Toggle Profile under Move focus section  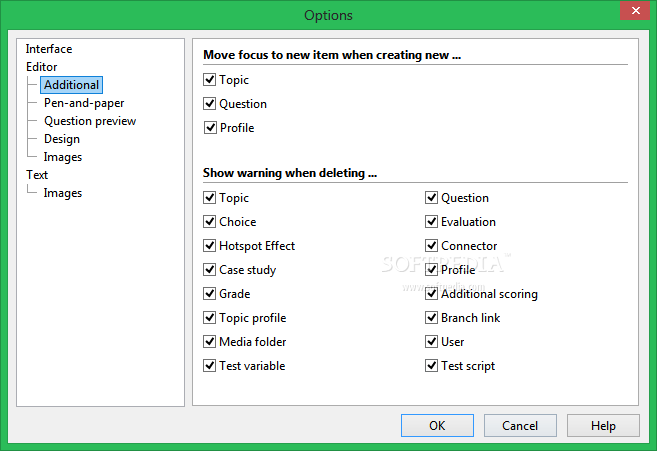click(210, 127)
